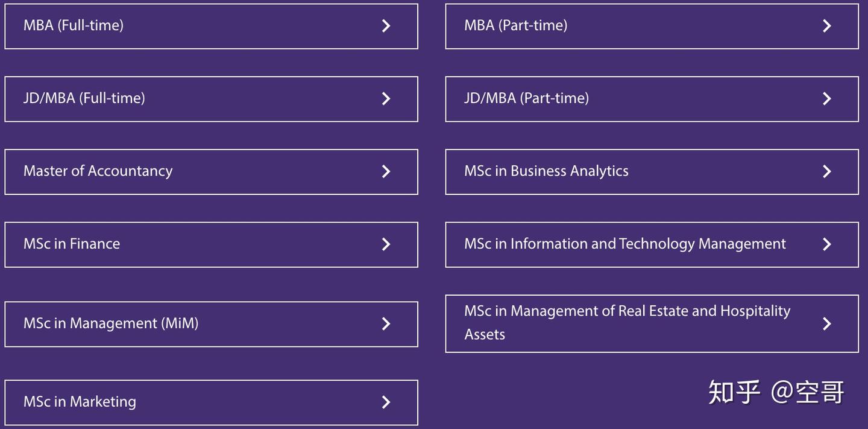The image size is (868, 429).
Task: Visit the MSc in Finance program text
Action: pyautogui.click(x=72, y=244)
